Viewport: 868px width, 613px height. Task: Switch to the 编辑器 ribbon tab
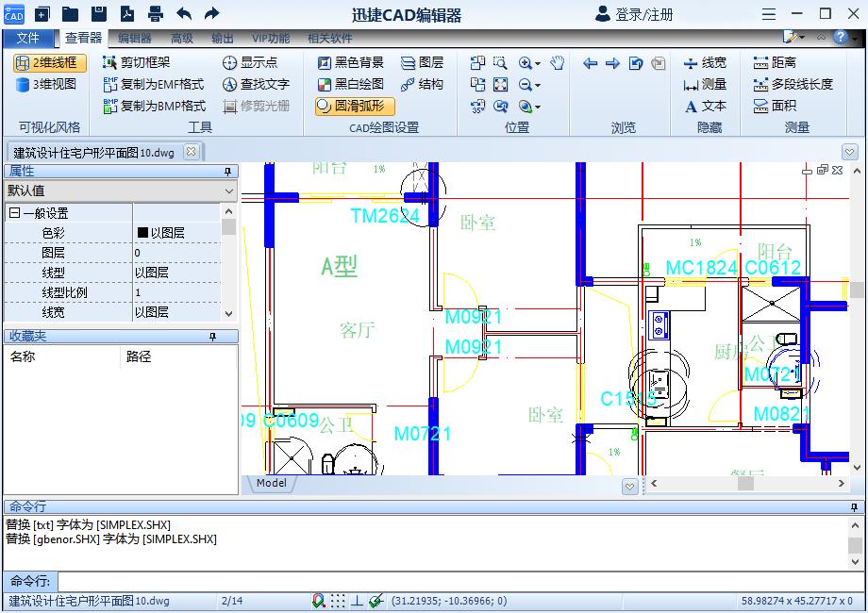point(134,38)
